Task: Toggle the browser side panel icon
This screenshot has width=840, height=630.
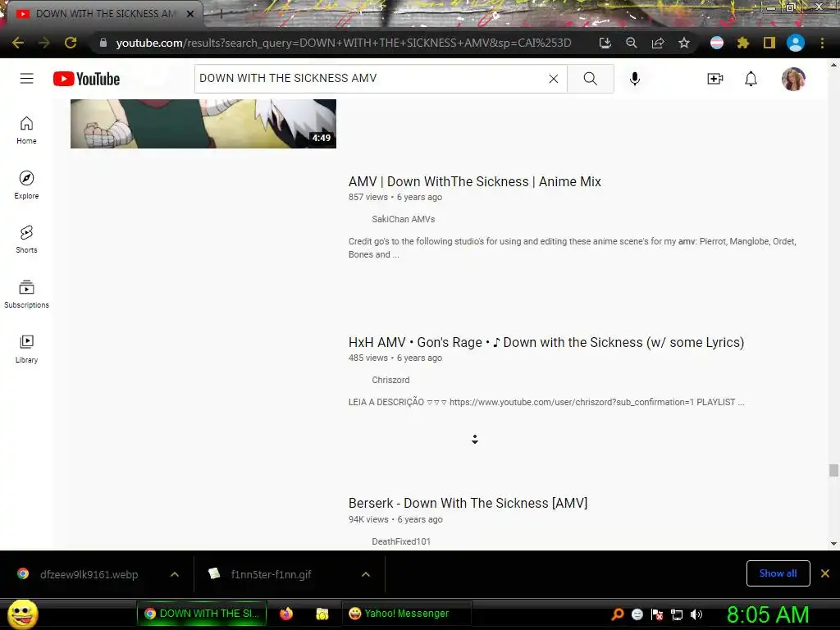Action: coord(769,43)
